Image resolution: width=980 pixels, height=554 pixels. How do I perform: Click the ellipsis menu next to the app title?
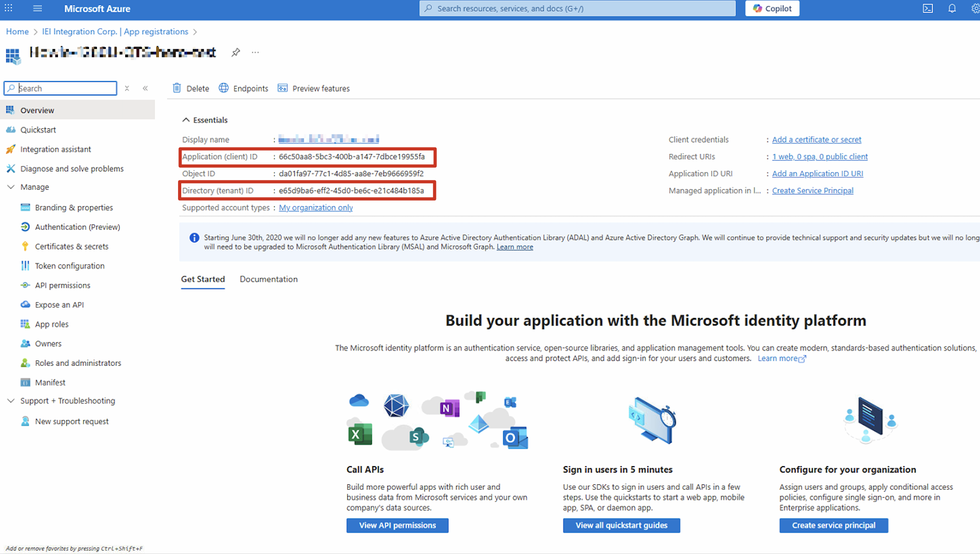click(x=255, y=52)
